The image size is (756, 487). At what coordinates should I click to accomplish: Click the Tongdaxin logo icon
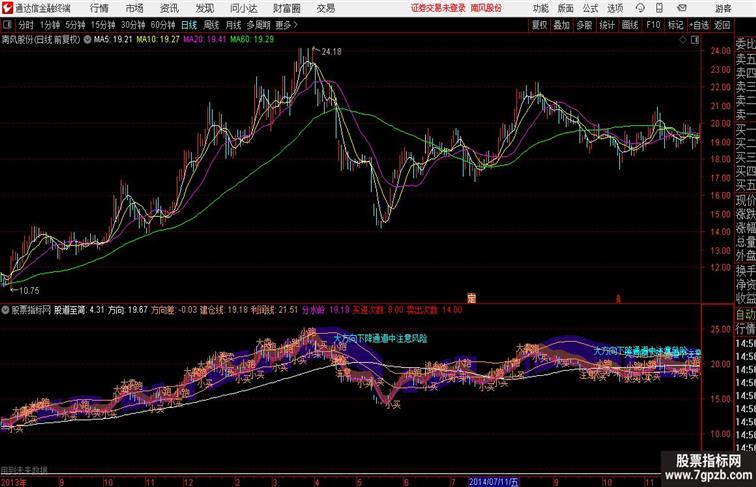point(6,8)
